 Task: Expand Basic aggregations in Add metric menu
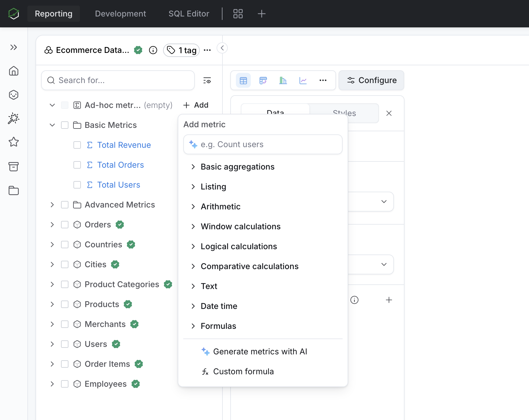pyautogui.click(x=263, y=167)
